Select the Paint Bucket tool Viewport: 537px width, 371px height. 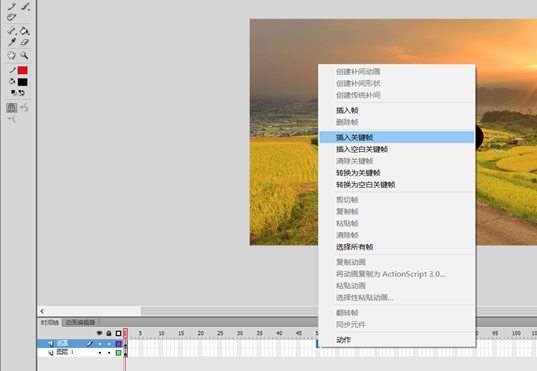click(24, 31)
